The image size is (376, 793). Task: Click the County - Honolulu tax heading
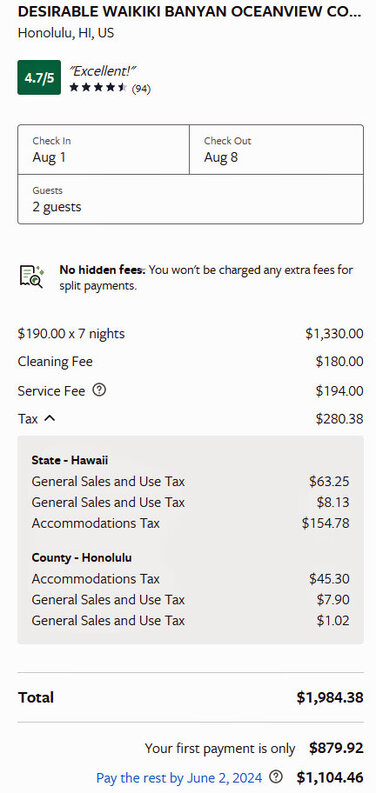tap(81, 558)
